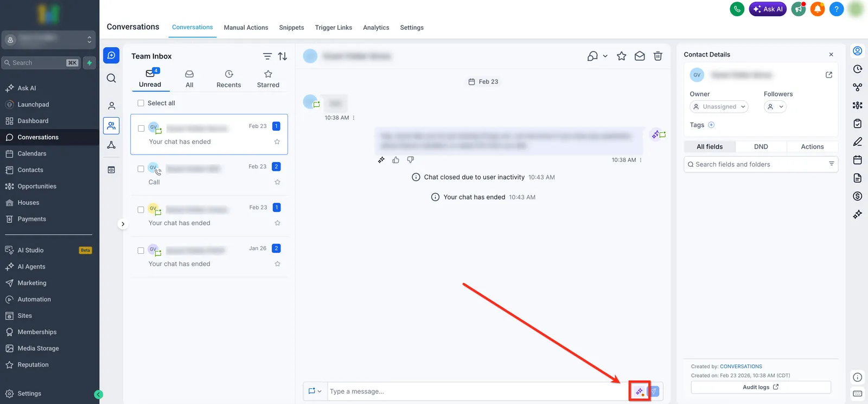868x404 pixels.
Task: Switch to Snippets tab
Action: point(291,28)
